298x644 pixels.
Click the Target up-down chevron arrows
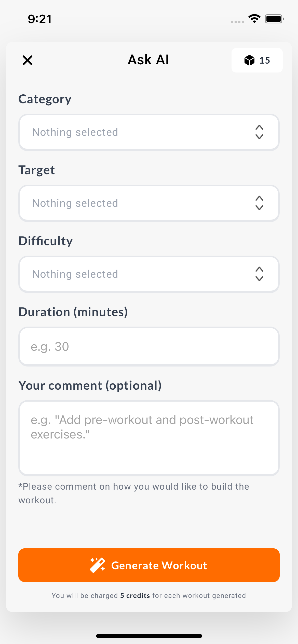[x=259, y=203]
